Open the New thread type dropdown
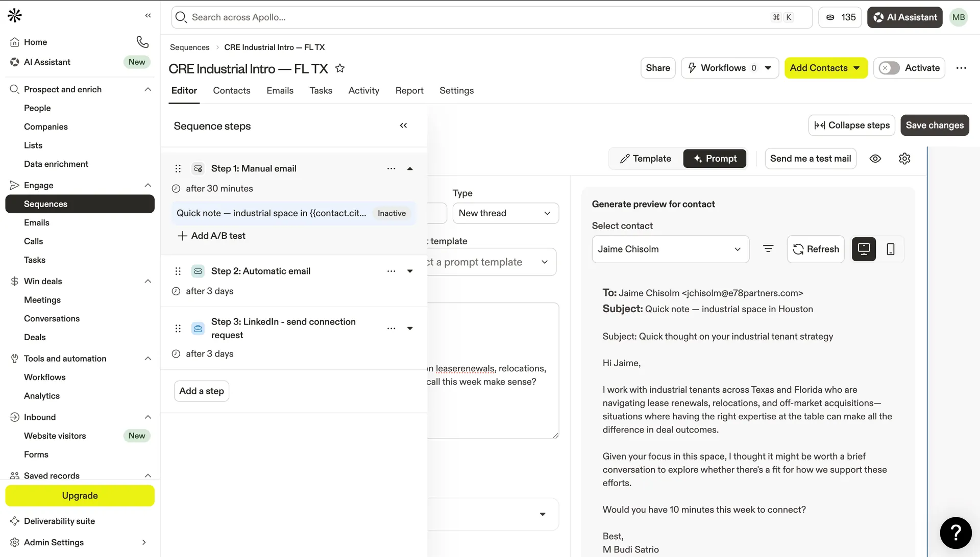 click(x=505, y=213)
